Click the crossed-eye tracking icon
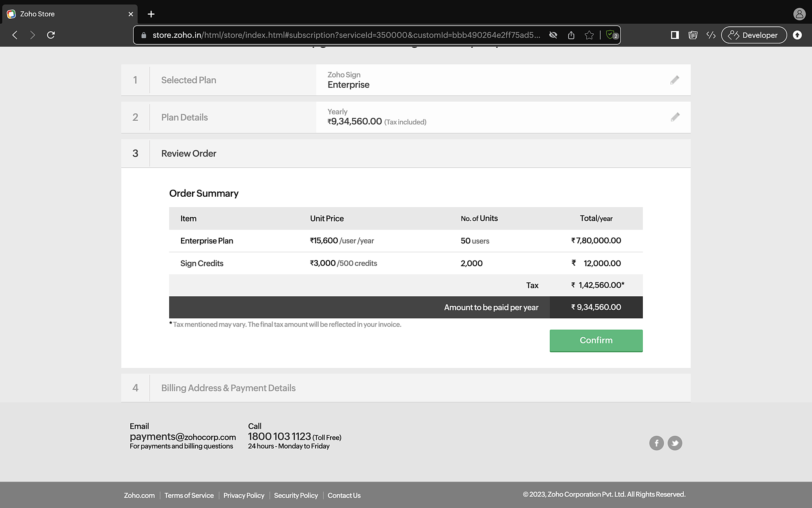This screenshot has width=812, height=508. click(553, 35)
